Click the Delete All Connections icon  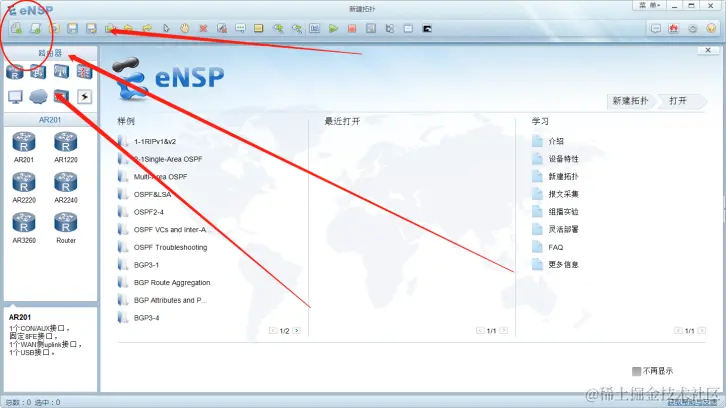point(222,29)
